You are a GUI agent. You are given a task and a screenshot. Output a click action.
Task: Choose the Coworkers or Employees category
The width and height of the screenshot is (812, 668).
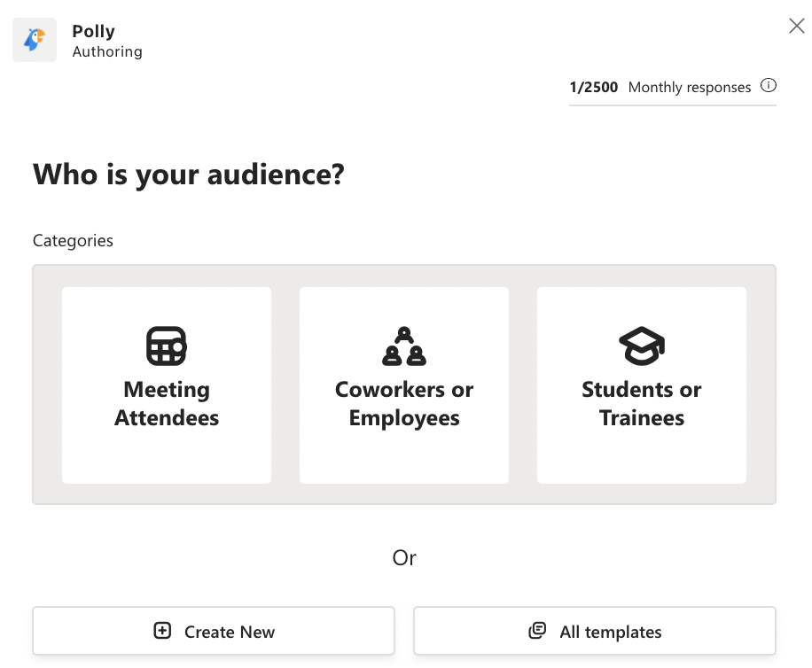pyautogui.click(x=404, y=384)
